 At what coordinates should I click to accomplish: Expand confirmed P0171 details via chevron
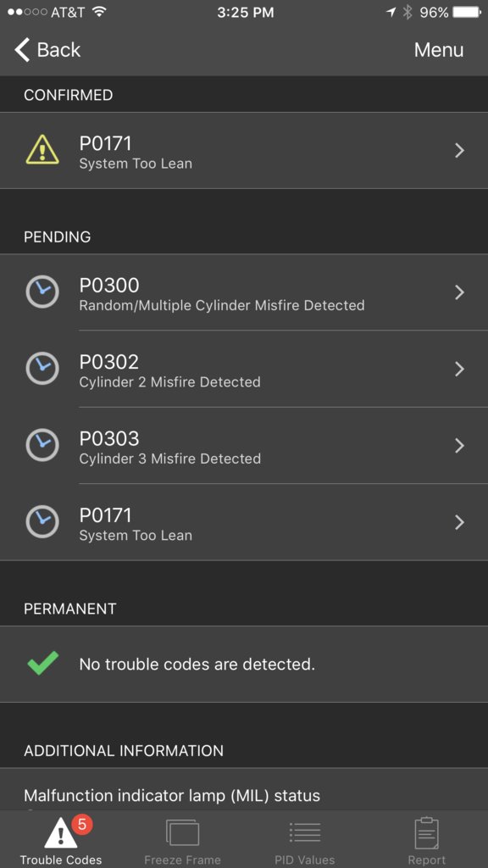[459, 151]
